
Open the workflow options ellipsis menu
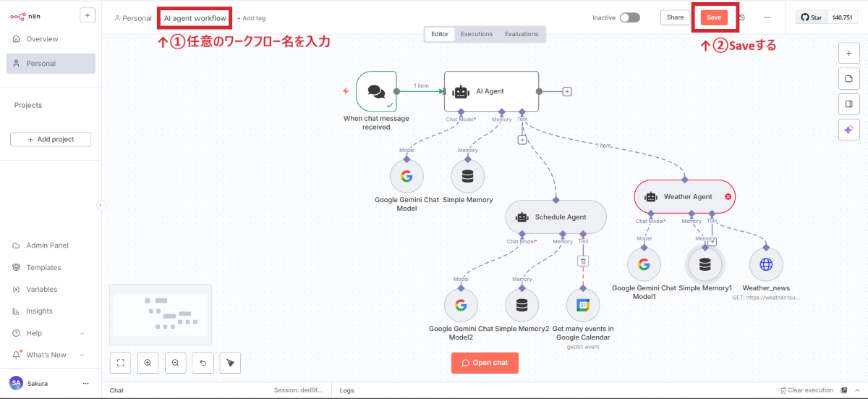767,17
